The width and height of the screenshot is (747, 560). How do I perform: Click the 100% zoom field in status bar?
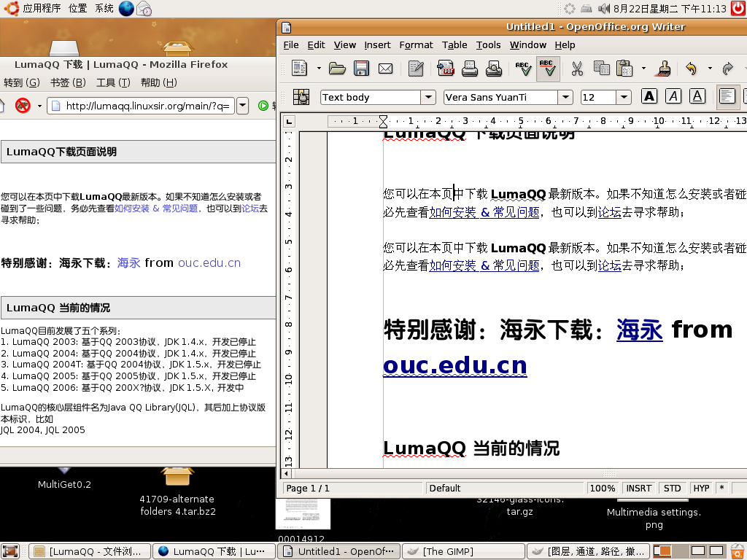tap(602, 488)
